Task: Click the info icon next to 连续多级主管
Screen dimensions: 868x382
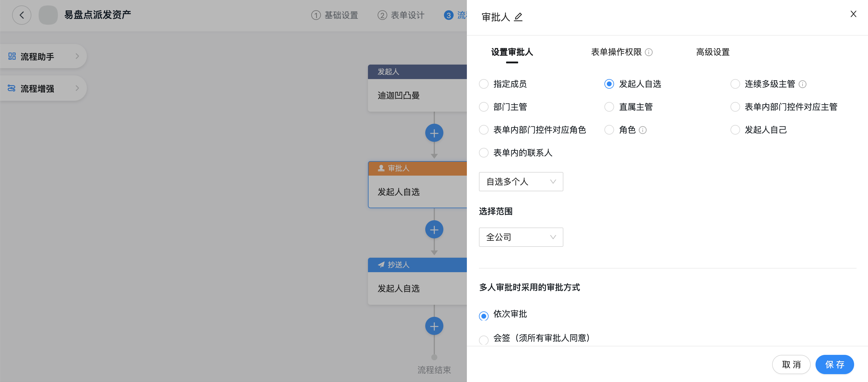Action: pyautogui.click(x=803, y=84)
